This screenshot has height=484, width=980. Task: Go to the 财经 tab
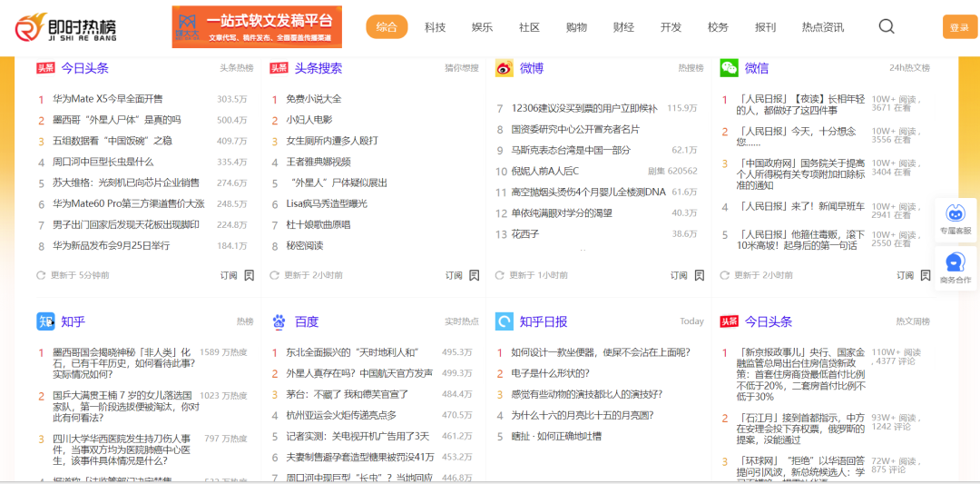[623, 27]
